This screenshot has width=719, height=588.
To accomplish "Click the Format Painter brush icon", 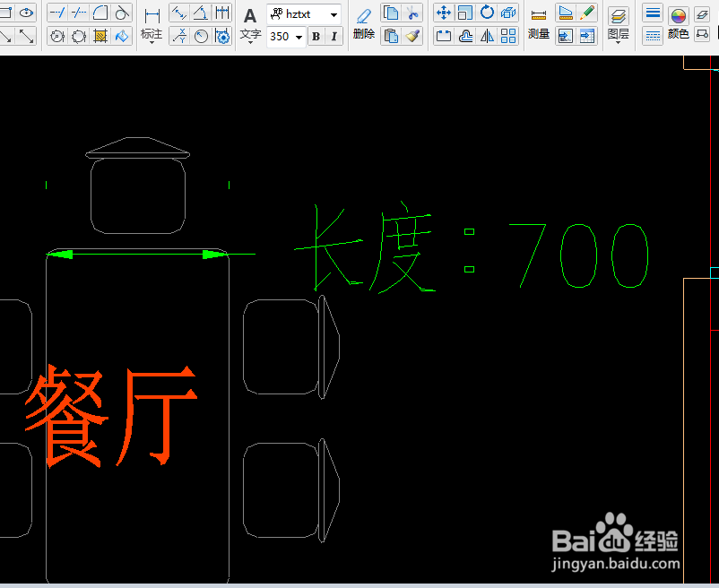I will click(x=413, y=37).
